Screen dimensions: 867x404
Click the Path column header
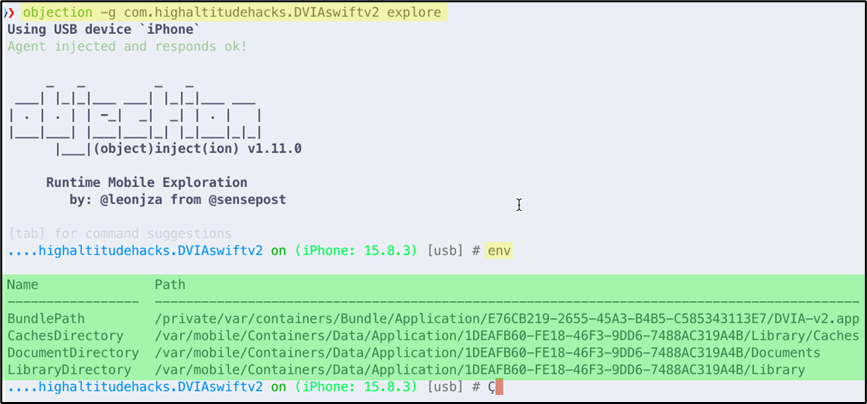(170, 285)
